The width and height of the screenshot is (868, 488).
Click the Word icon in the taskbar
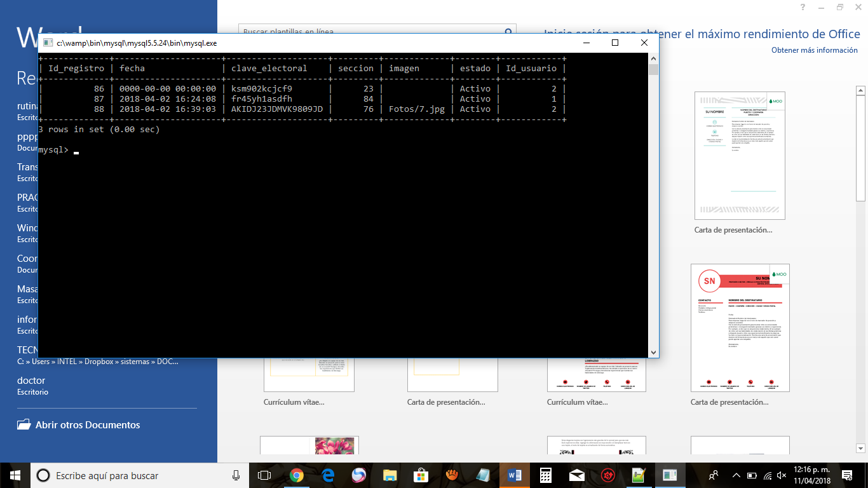(514, 475)
